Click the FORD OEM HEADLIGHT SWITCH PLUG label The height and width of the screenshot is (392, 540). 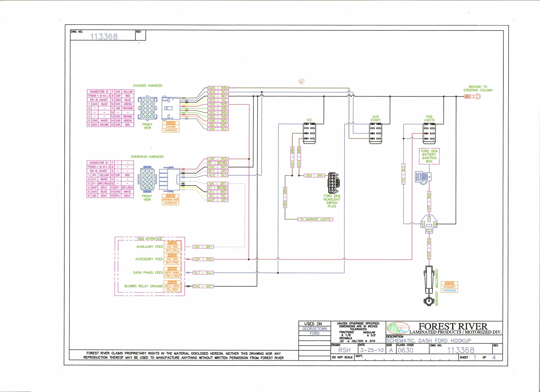(332, 201)
